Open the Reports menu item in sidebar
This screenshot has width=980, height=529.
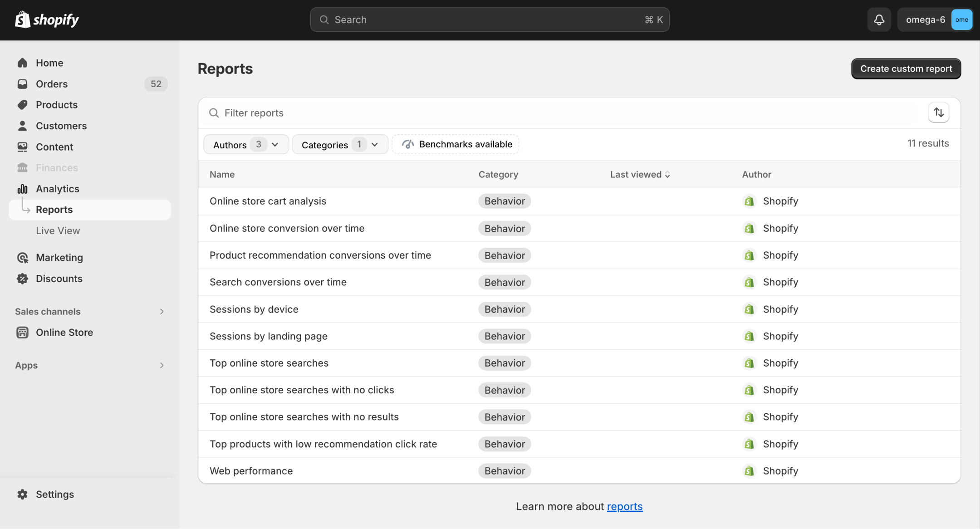coord(54,209)
